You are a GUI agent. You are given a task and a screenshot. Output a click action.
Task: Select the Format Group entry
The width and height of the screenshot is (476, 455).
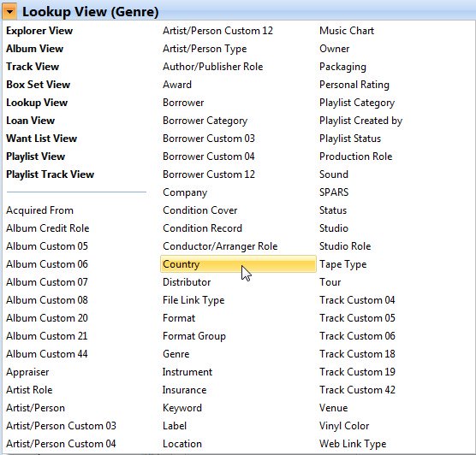point(194,336)
